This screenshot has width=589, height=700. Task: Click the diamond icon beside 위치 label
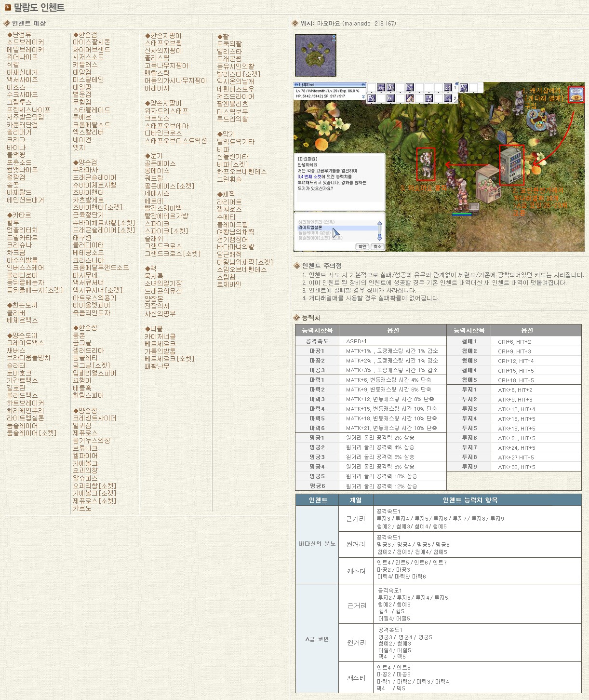point(295,23)
